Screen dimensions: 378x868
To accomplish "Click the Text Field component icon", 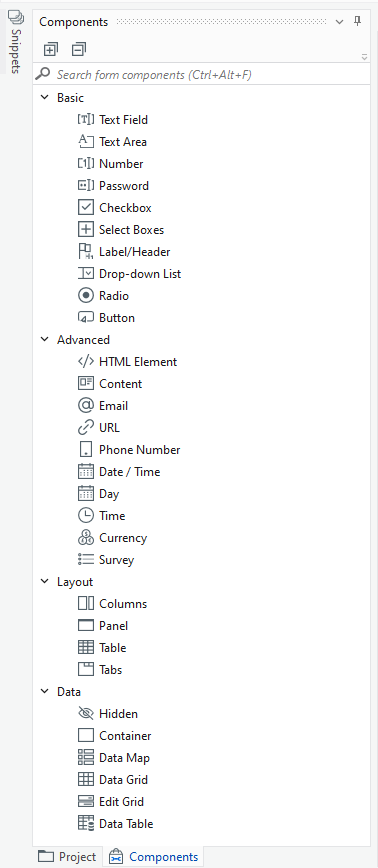I will point(86,120).
